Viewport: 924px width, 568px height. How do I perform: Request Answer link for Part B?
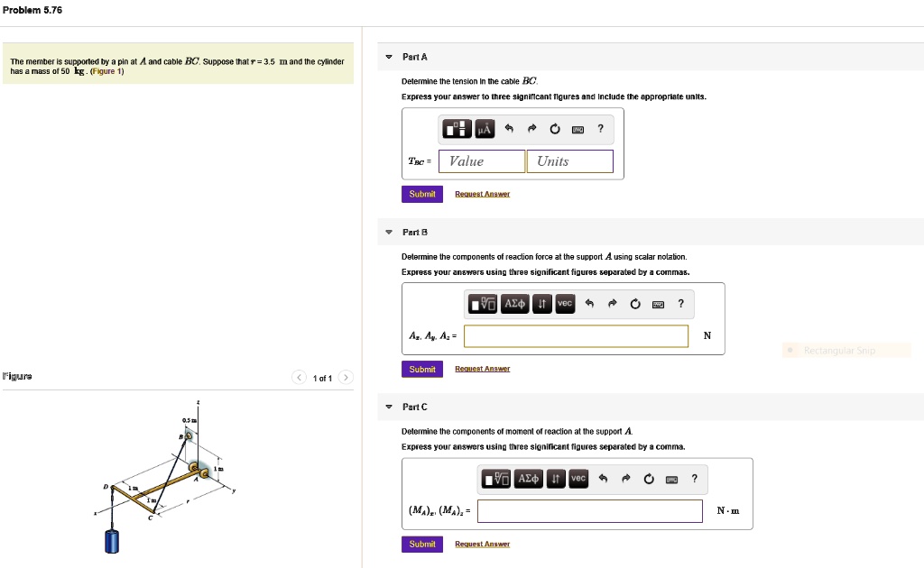[x=482, y=369]
